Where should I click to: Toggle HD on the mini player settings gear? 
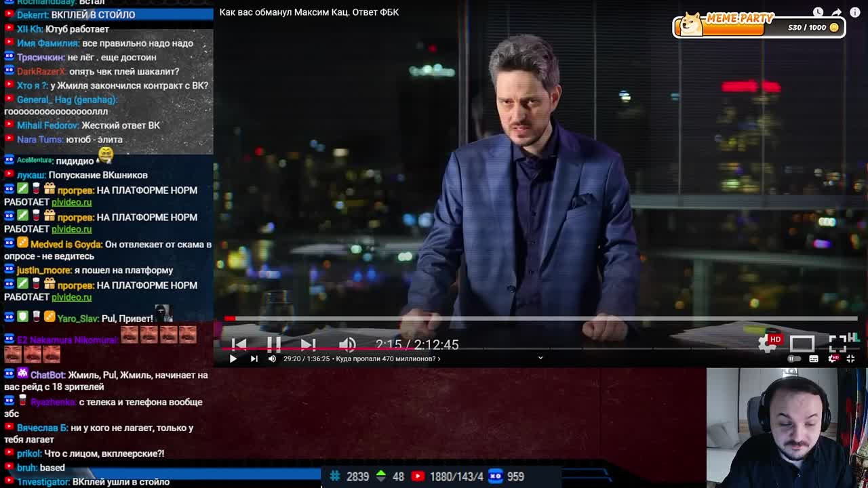[x=834, y=357]
